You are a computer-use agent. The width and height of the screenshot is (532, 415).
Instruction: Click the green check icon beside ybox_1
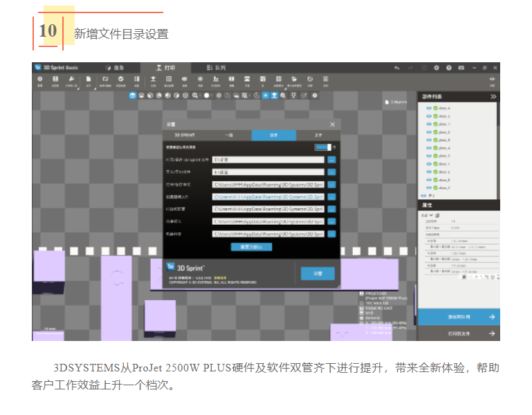(x=435, y=124)
